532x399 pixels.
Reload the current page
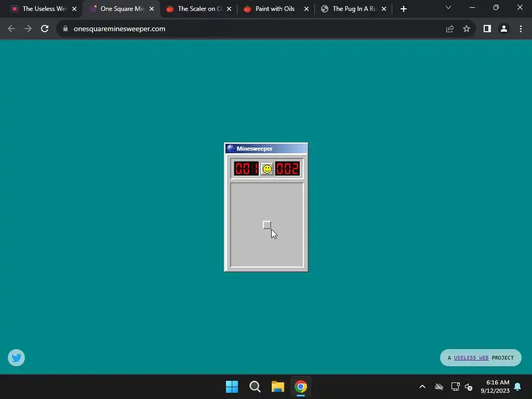point(45,29)
